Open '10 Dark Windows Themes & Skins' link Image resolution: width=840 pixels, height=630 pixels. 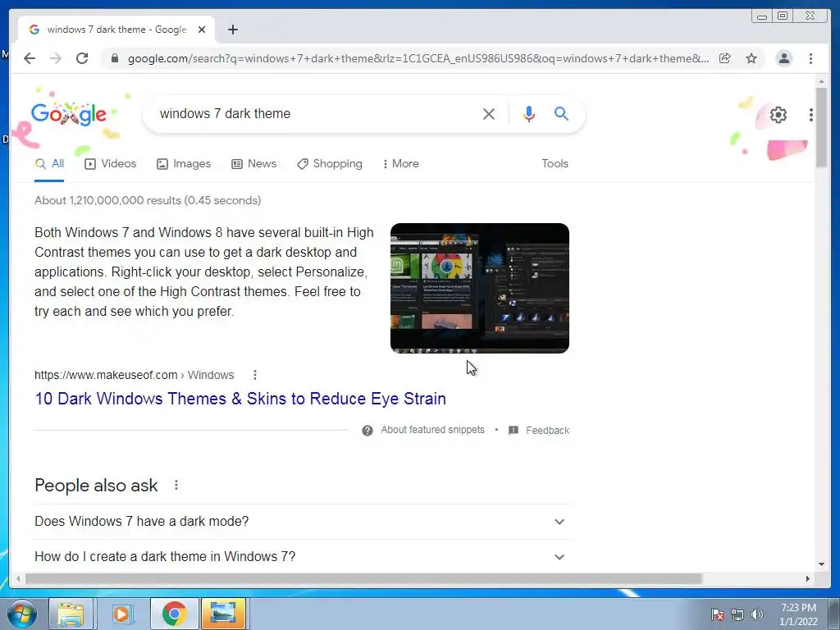tap(240, 399)
